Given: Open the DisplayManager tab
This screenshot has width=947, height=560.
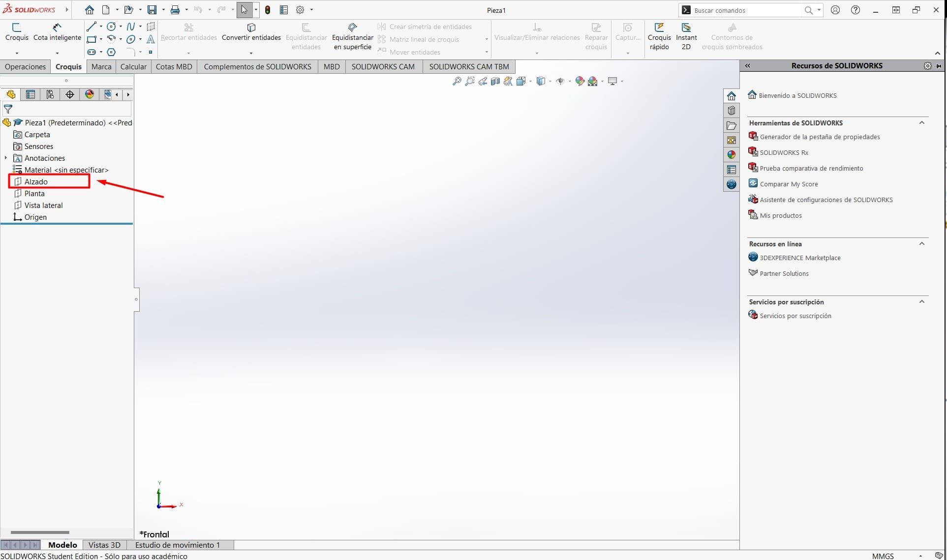Looking at the screenshot, I should (90, 94).
